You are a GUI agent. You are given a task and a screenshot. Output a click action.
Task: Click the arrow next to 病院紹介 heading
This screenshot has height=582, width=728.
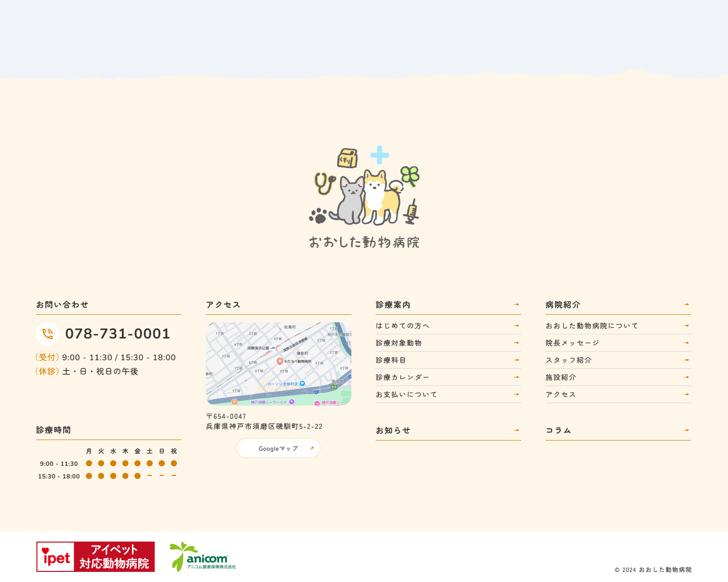(686, 305)
